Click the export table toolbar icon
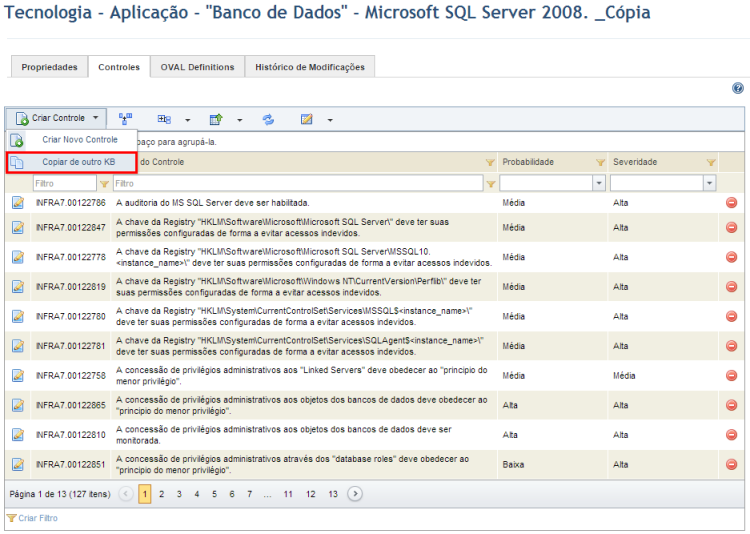The height and width of the screenshot is (534, 750). coord(216,119)
